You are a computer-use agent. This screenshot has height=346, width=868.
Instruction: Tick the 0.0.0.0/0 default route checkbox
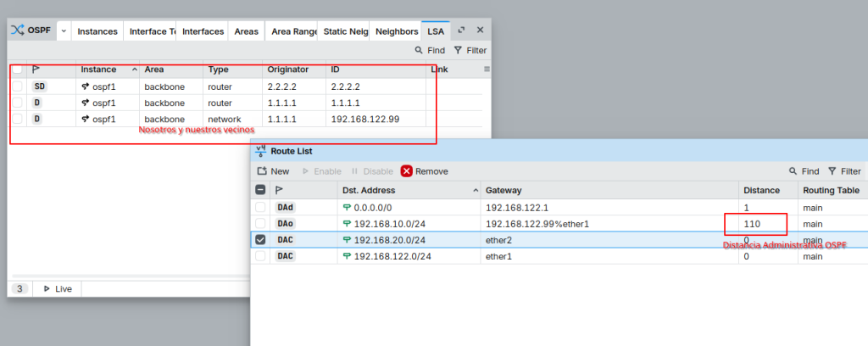coord(261,207)
